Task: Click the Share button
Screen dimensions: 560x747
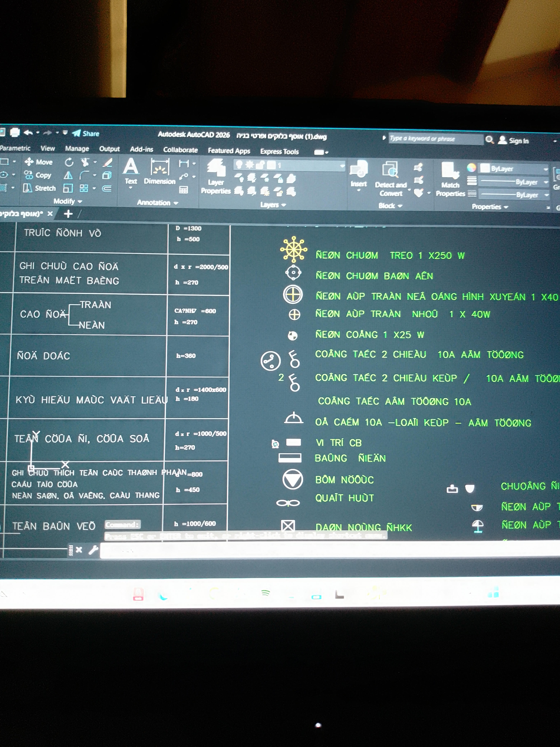Action: [86, 134]
